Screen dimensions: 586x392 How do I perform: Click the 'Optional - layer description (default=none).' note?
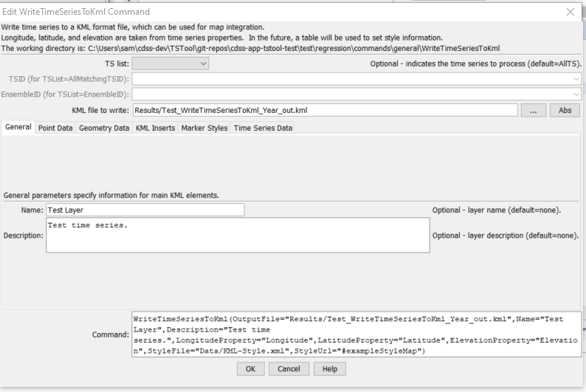pos(506,235)
